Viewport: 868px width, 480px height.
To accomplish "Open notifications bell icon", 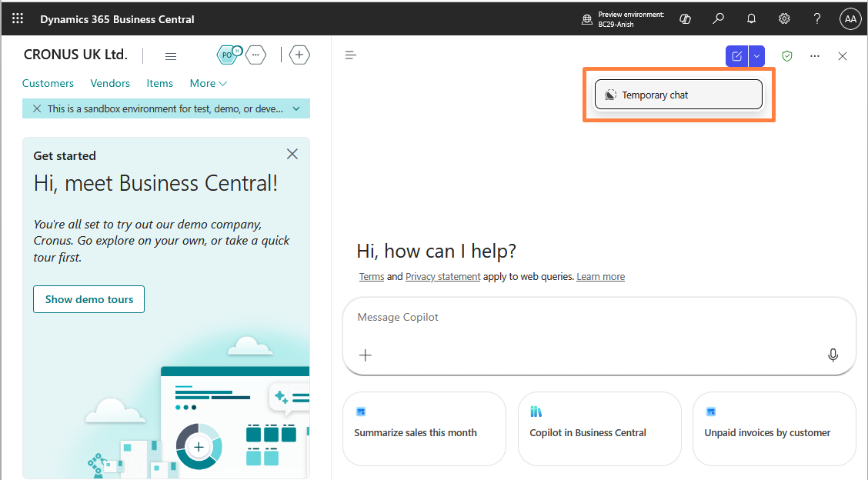I will point(751,18).
